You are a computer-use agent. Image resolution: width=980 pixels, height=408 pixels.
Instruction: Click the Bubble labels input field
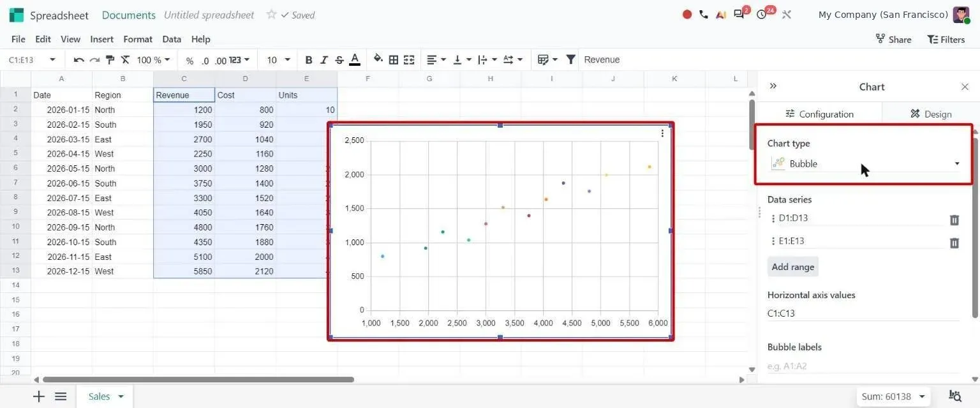click(863, 366)
